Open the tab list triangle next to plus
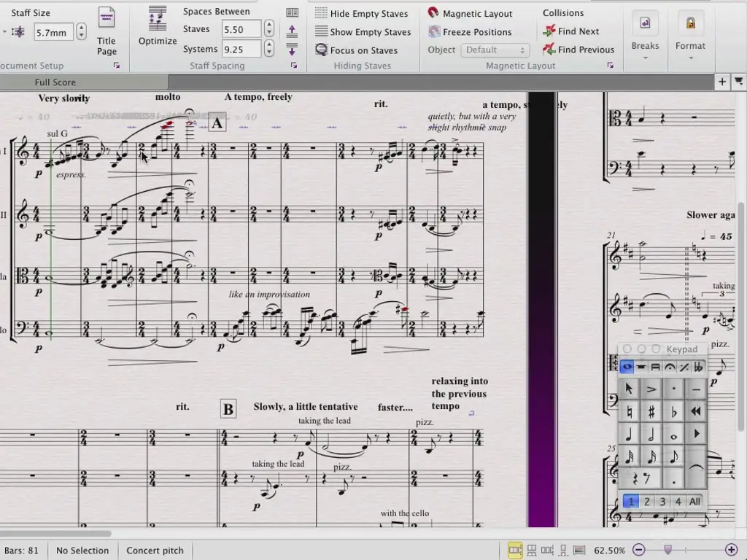 pyautogui.click(x=738, y=82)
